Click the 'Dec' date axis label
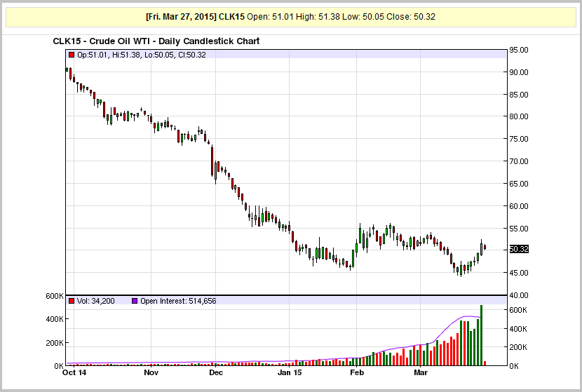 (x=216, y=372)
